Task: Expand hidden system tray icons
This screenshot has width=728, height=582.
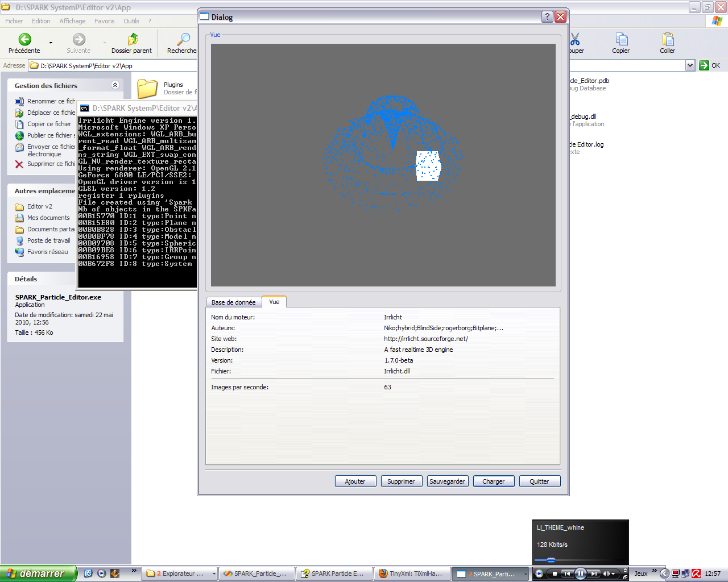Action: coord(664,573)
